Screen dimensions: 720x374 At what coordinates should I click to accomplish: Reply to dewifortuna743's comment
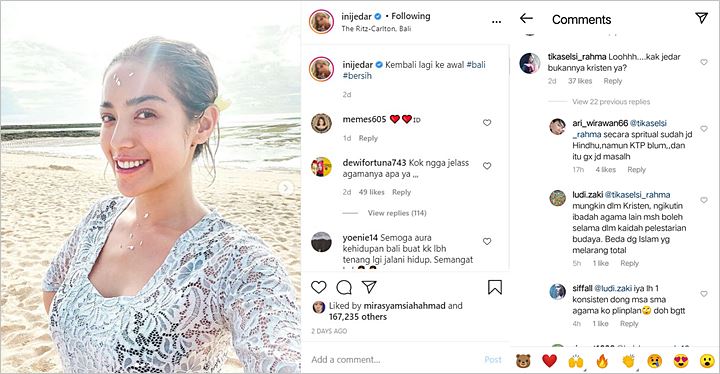(x=401, y=192)
